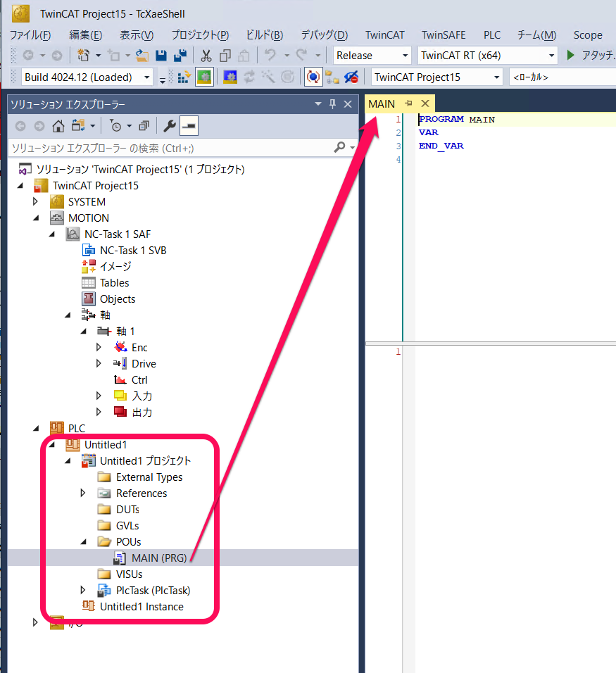Open the PLC menu

click(x=492, y=34)
